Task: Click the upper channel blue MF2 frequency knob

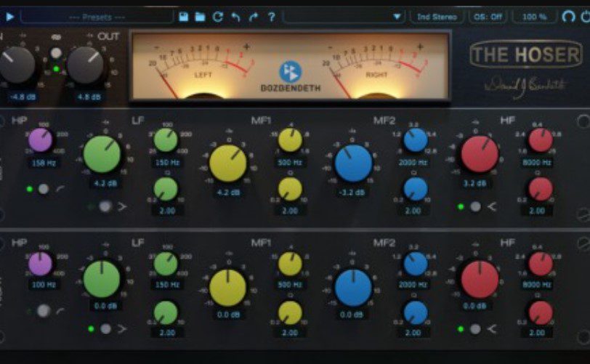Action: point(416,140)
